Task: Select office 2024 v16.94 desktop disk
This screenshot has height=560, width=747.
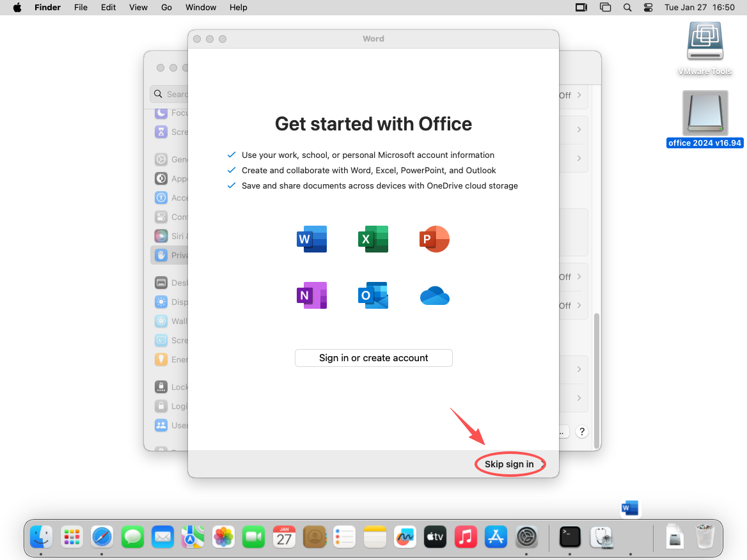Action: click(x=705, y=119)
